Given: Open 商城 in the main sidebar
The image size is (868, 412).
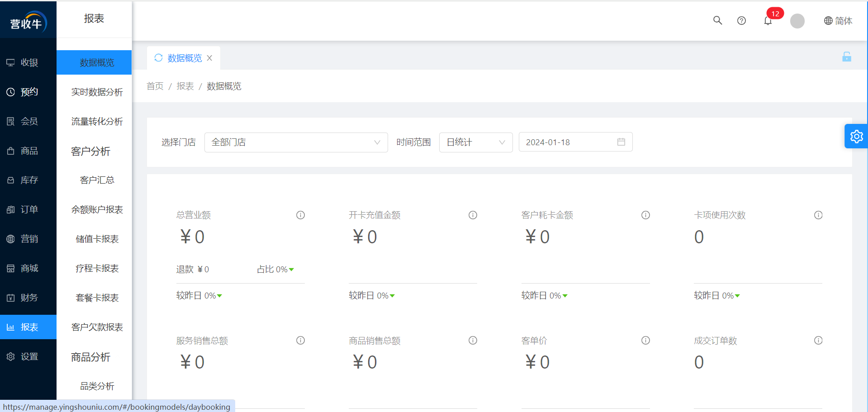Looking at the screenshot, I should tap(28, 268).
